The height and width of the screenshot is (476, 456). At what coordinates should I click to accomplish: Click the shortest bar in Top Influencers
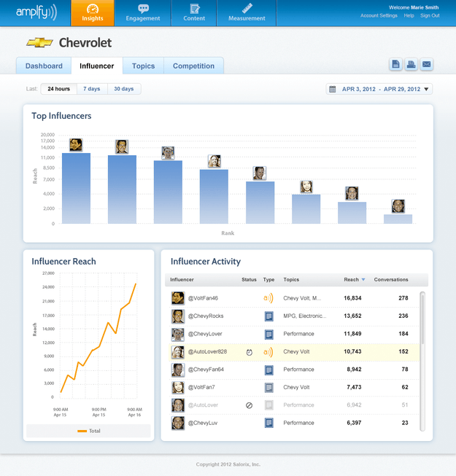click(398, 219)
